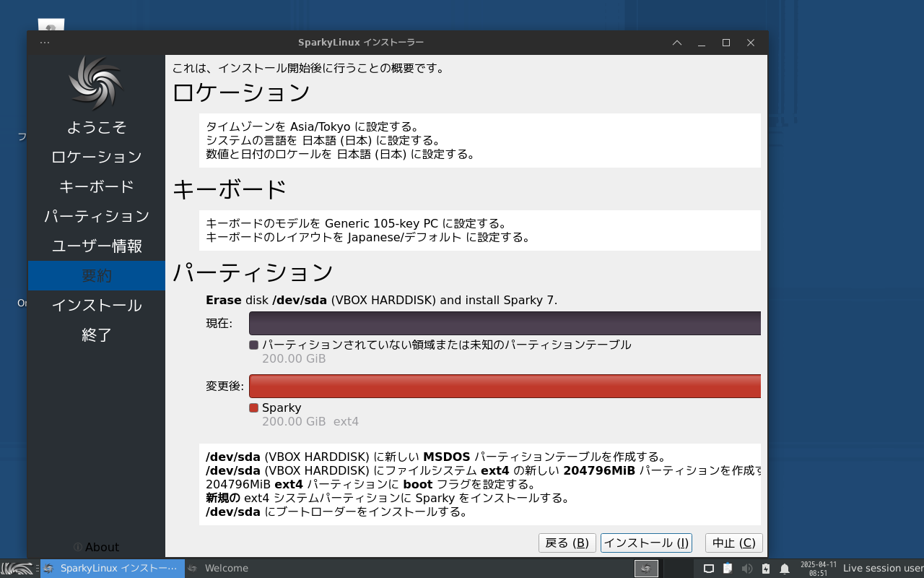Click the 数値と日付のロケール summary line
The image size is (924, 578).
[x=341, y=154]
